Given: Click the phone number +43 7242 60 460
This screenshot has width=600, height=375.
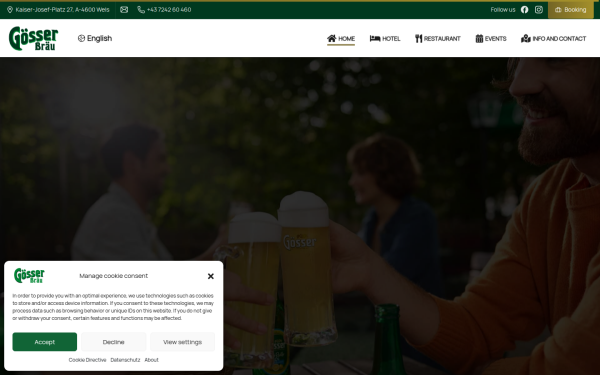Looking at the screenshot, I should (169, 10).
